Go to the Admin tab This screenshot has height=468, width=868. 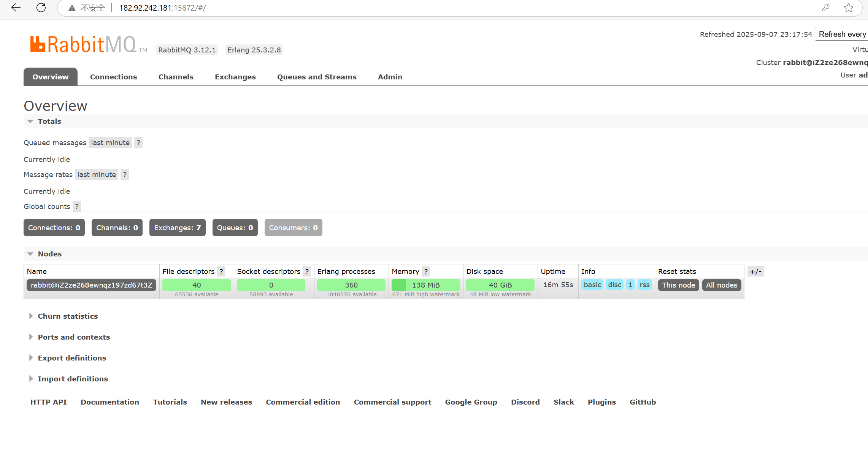tap(390, 77)
